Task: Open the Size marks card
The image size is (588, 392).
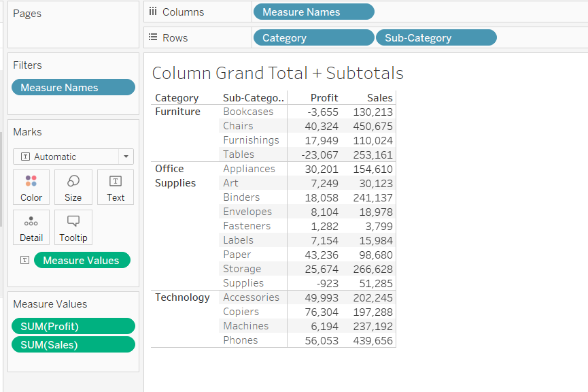Action: point(73,187)
